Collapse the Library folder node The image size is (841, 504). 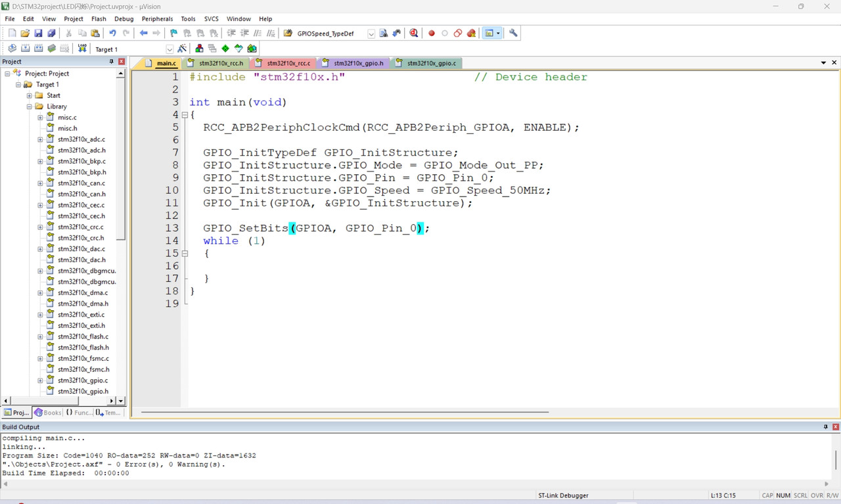30,106
